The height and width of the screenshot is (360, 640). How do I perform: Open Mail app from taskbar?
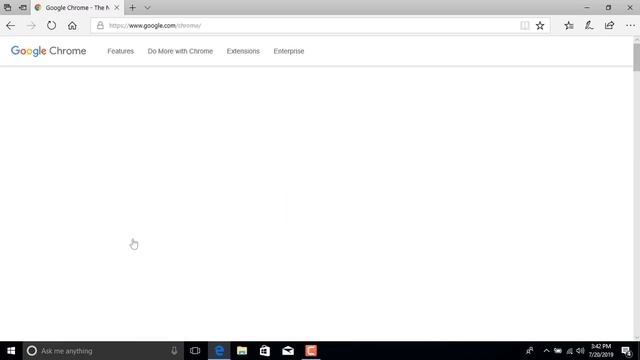[288, 351]
